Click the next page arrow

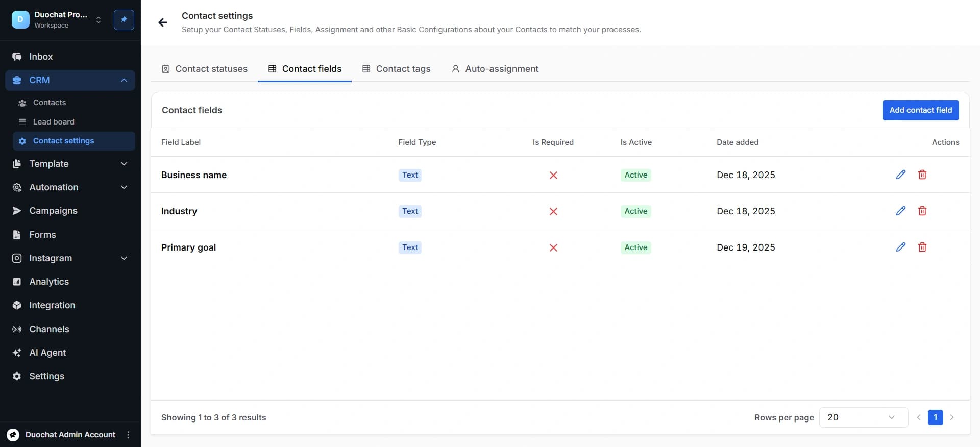click(951, 417)
